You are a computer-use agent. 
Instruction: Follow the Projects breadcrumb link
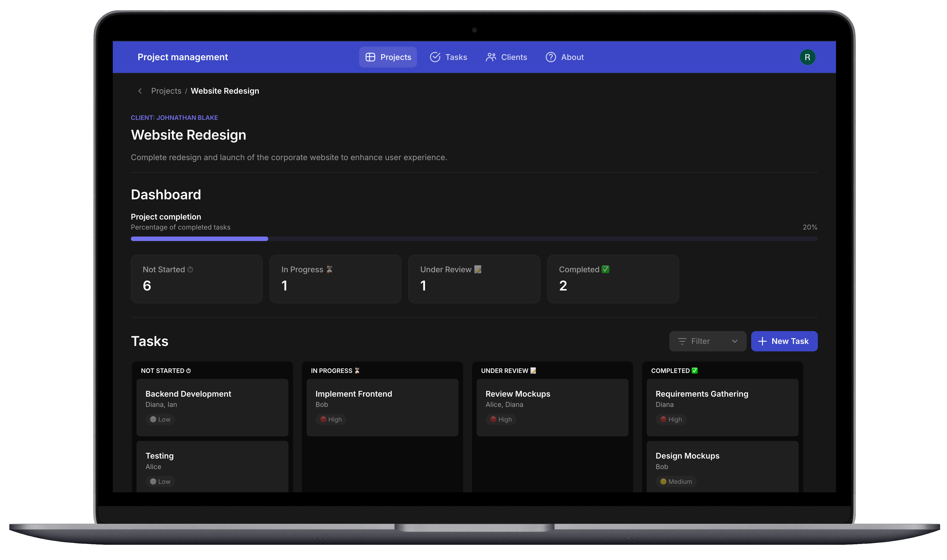[166, 91]
